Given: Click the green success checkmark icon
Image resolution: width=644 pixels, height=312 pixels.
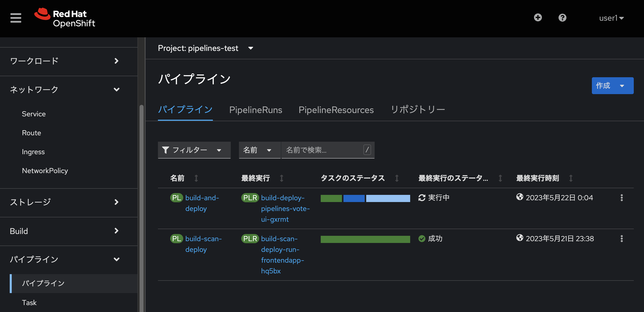Looking at the screenshot, I should pos(422,239).
